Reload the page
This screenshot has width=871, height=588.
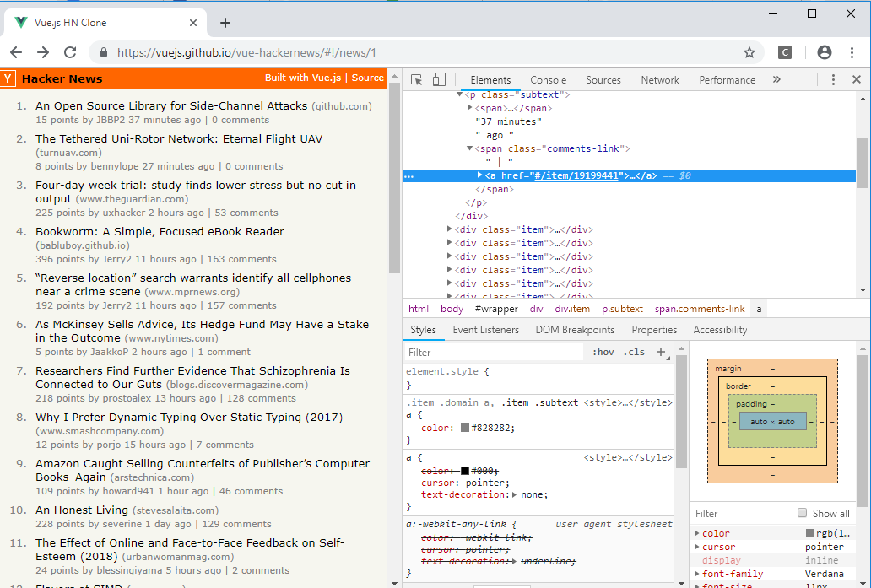pos(70,53)
